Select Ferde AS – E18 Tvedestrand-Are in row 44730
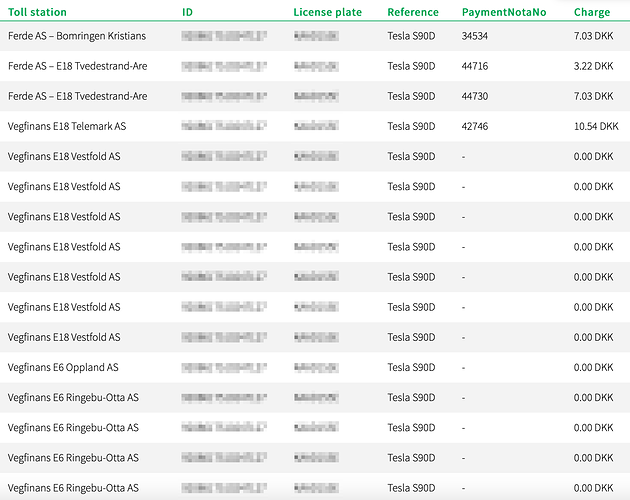Viewport: 630px width, 500px height. tap(78, 96)
